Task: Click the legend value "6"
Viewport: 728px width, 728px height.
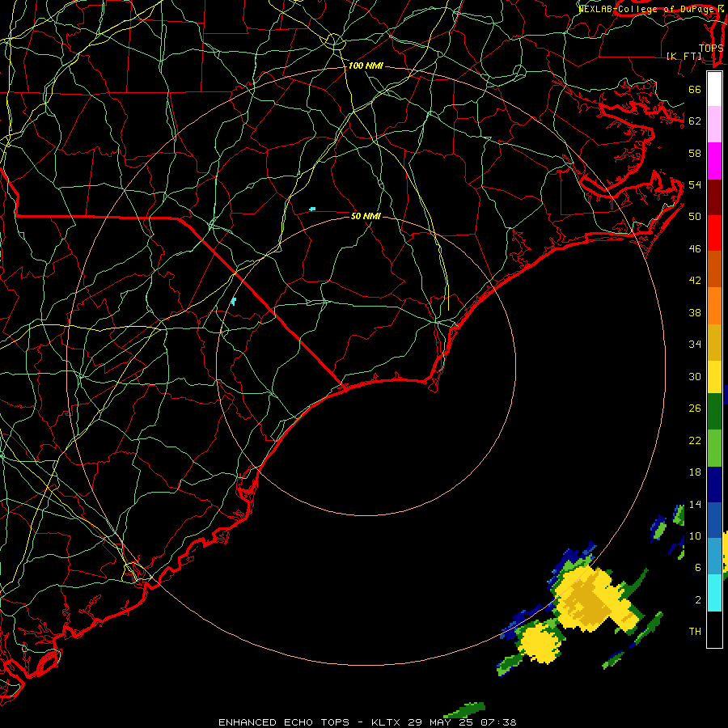Action: pos(698,568)
